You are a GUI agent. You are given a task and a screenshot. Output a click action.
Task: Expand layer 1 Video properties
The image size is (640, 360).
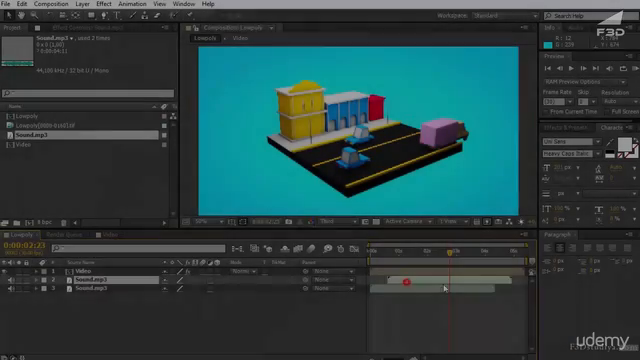tap(36, 271)
